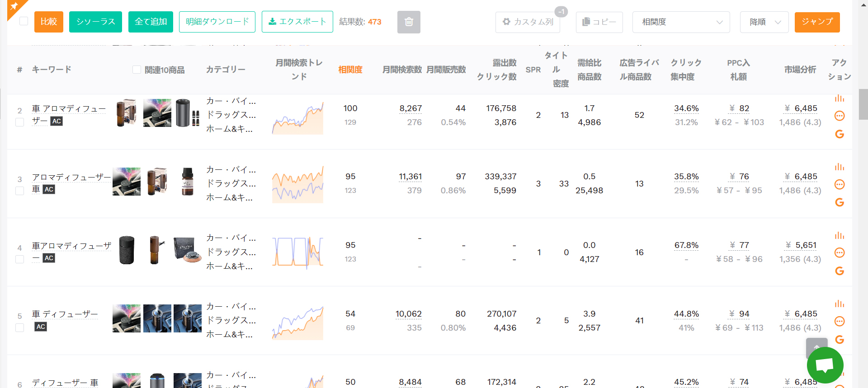Click Google icon for row 5
868x388 pixels.
tap(840, 340)
